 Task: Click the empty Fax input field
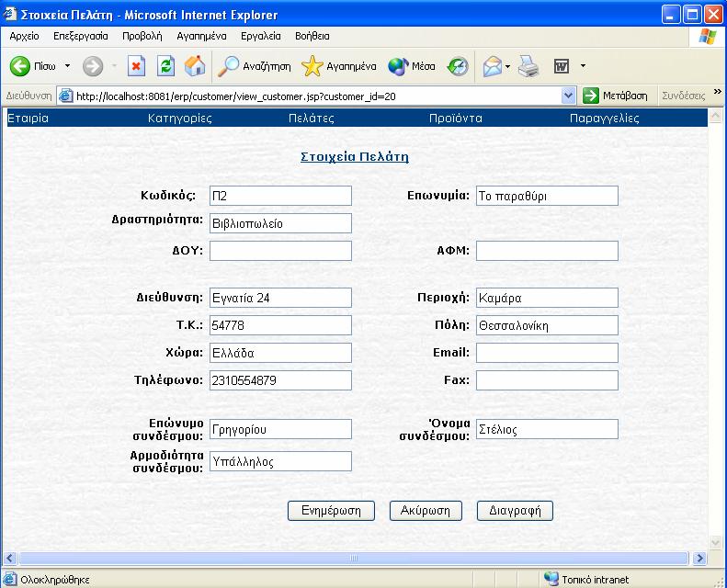547,380
